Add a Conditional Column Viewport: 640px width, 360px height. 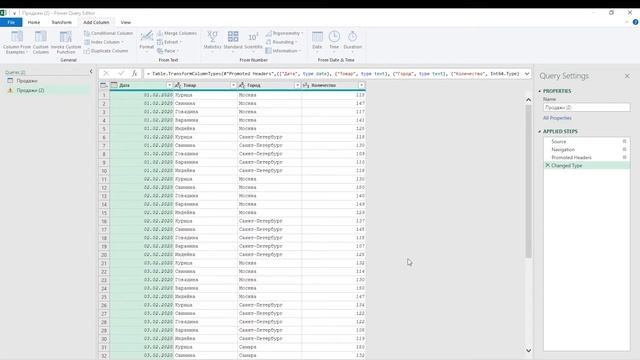[x=108, y=33]
